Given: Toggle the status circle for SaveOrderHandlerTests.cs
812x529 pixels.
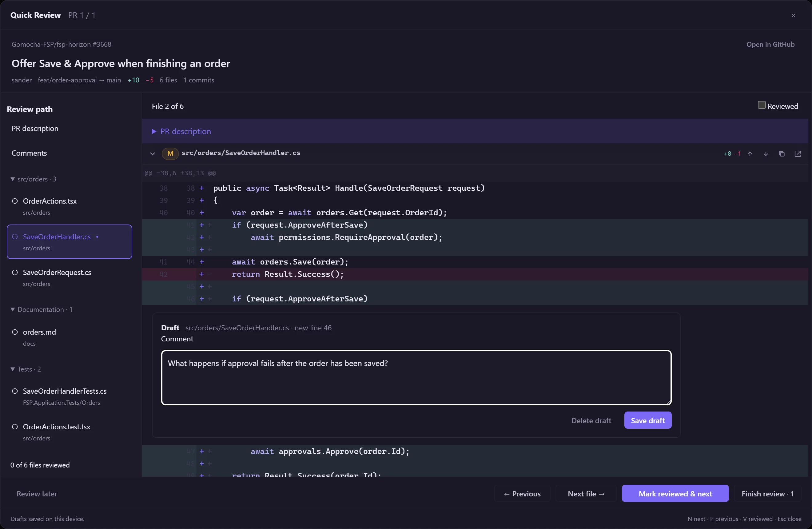Looking at the screenshot, I should click(x=15, y=391).
